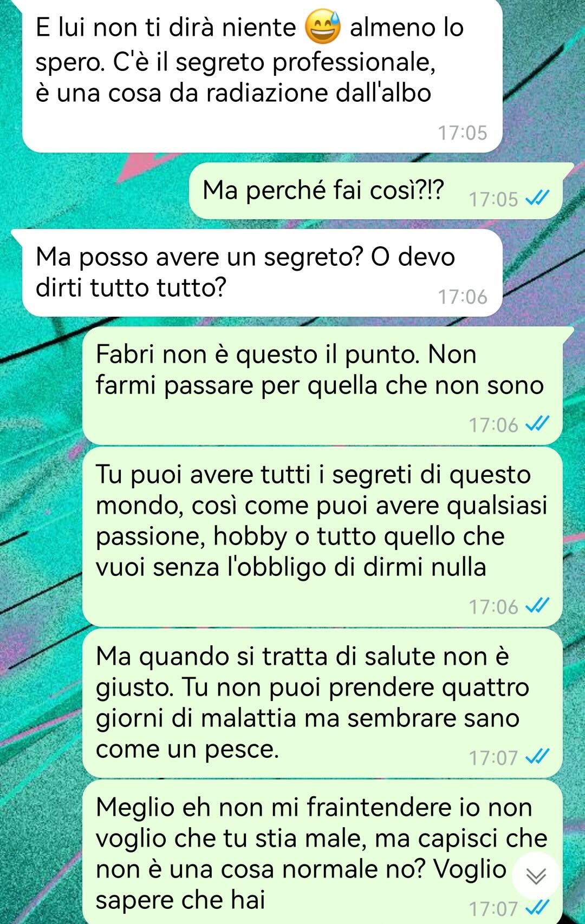Tap the sweating smile emoji in first message
Screen dimensions: 585x924
[323, 27]
